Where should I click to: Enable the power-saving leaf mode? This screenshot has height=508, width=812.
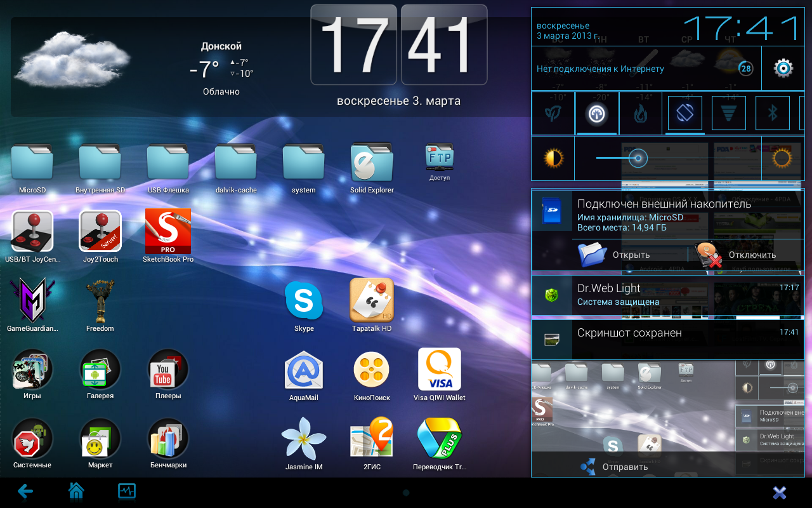[553, 114]
